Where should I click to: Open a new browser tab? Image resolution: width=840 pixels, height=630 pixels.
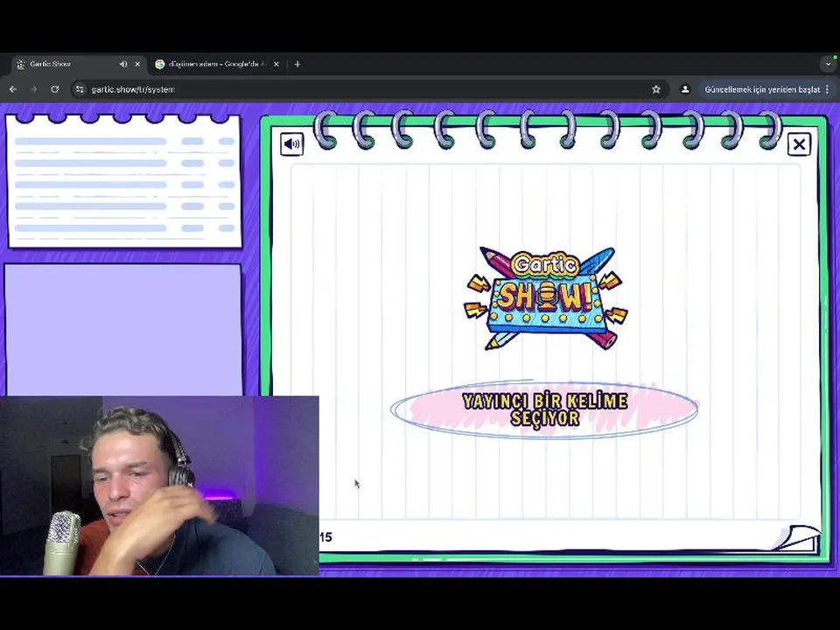[297, 64]
